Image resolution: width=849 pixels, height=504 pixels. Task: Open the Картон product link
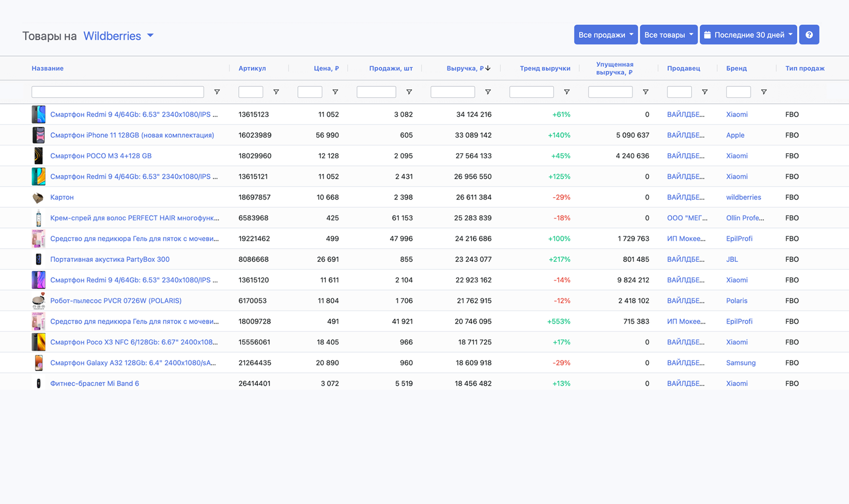coord(62,197)
